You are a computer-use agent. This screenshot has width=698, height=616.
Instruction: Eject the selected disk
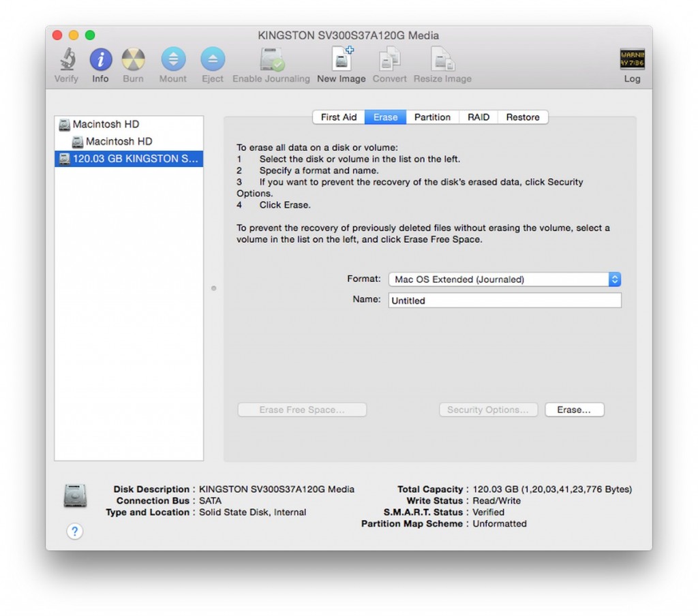point(212,61)
